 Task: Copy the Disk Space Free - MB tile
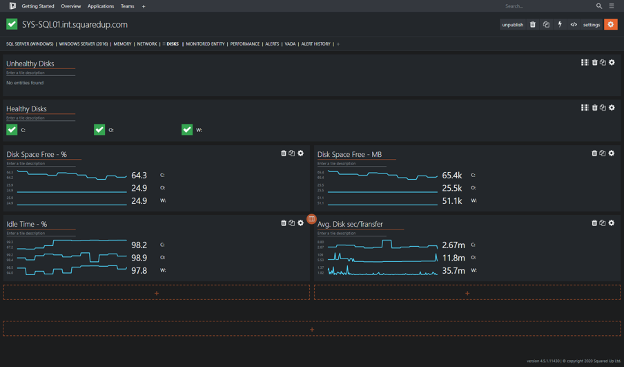(x=603, y=153)
